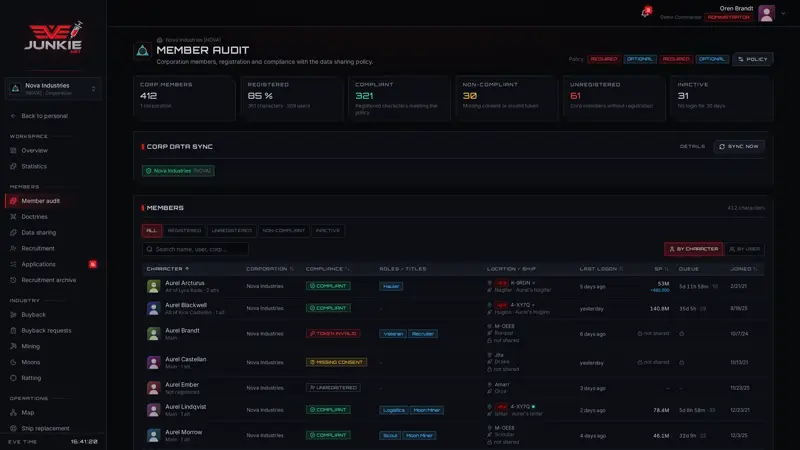This screenshot has width=800, height=450.
Task: Select the Unregistered filter tab
Action: [x=232, y=231]
